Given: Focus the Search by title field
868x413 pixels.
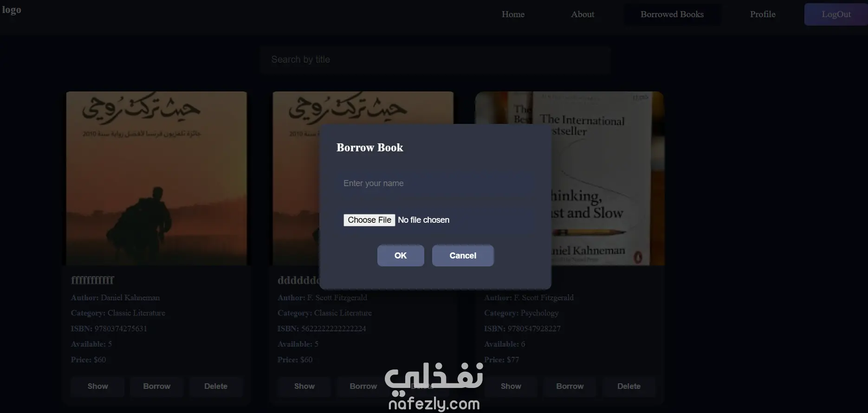Looking at the screenshot, I should (x=435, y=60).
